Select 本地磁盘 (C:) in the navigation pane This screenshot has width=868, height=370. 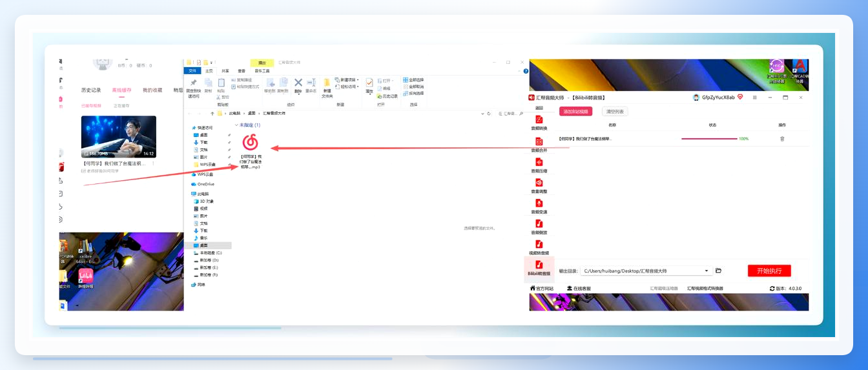coord(207,252)
